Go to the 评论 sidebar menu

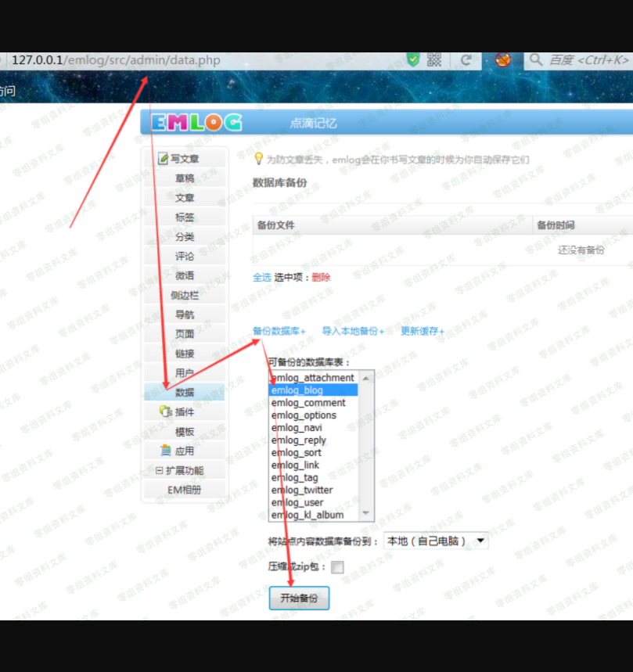click(185, 257)
